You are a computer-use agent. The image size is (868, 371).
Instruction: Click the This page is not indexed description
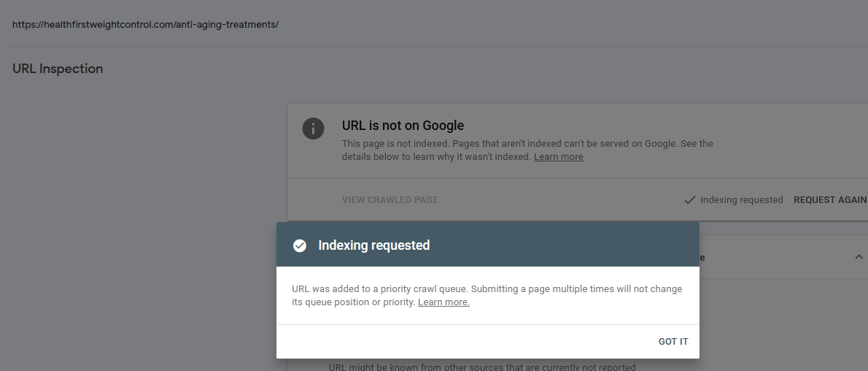pyautogui.click(x=527, y=150)
